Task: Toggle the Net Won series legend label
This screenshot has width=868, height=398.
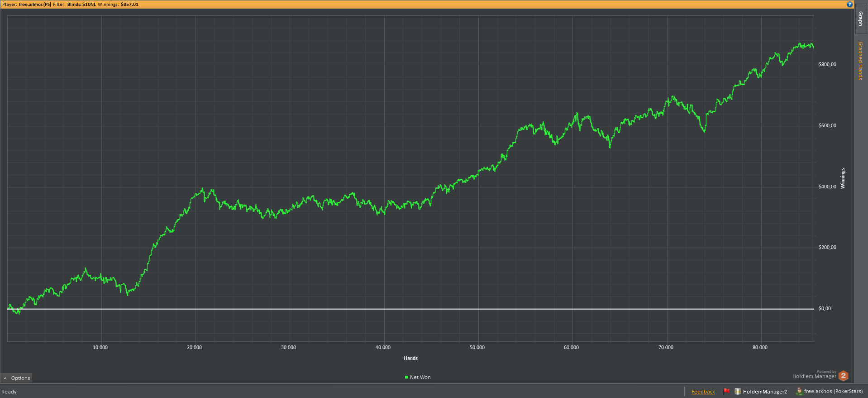Action: tap(420, 377)
